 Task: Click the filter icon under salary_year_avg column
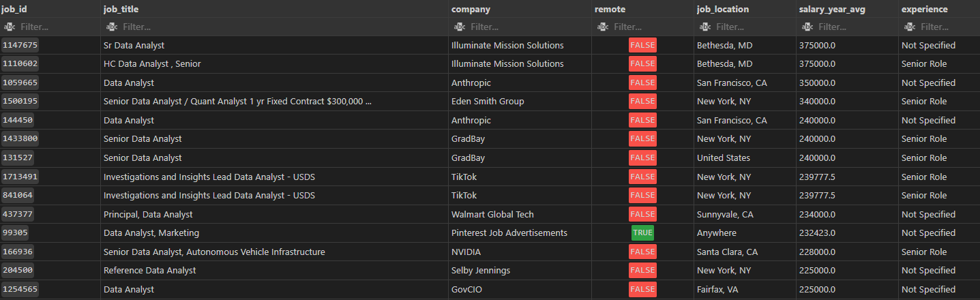tap(807, 27)
